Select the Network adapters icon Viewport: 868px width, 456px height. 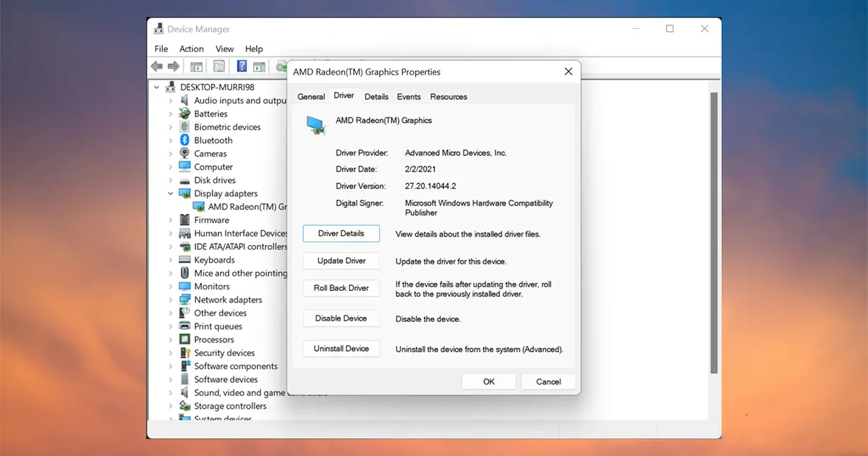(x=185, y=300)
